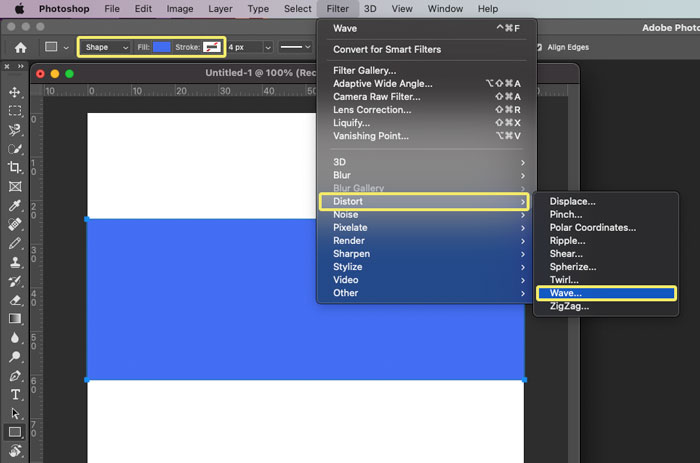The height and width of the screenshot is (463, 700).
Task: Select the Hand tool
Action: pyautogui.click(x=15, y=451)
